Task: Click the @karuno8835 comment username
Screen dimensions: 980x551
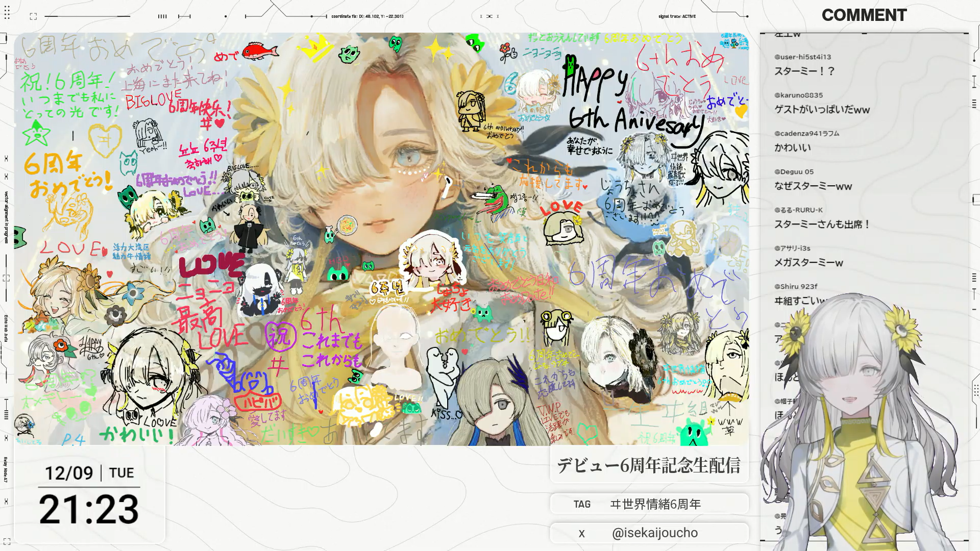Action: coord(798,95)
